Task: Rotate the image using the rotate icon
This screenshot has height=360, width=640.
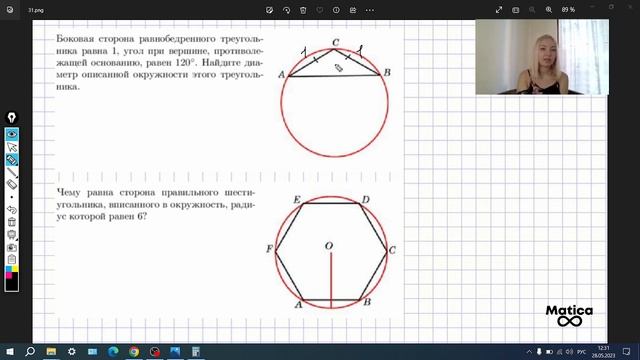Action: [x=286, y=10]
